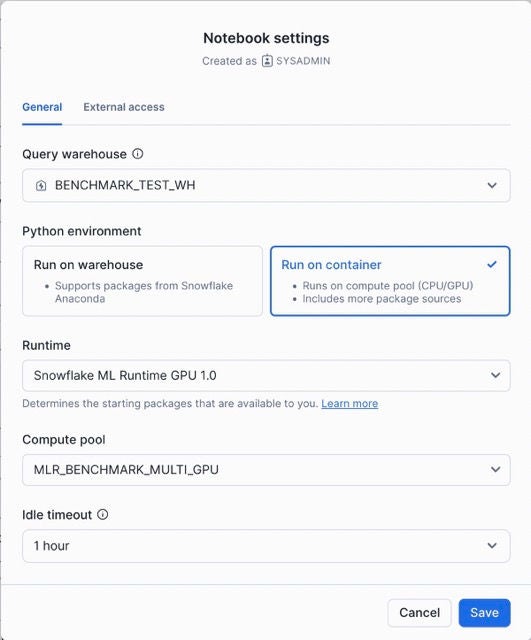
Task: Click 'Determines the starting packages' help text
Action: (170, 404)
